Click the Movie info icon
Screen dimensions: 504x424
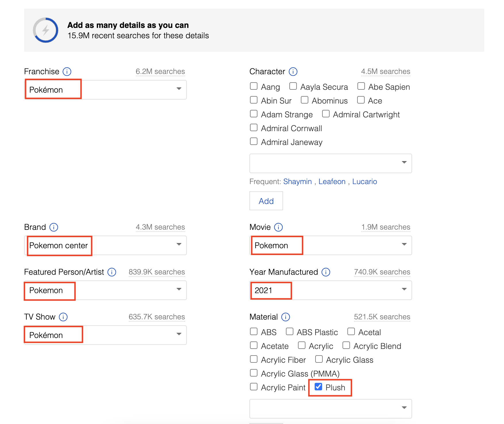[x=278, y=227]
